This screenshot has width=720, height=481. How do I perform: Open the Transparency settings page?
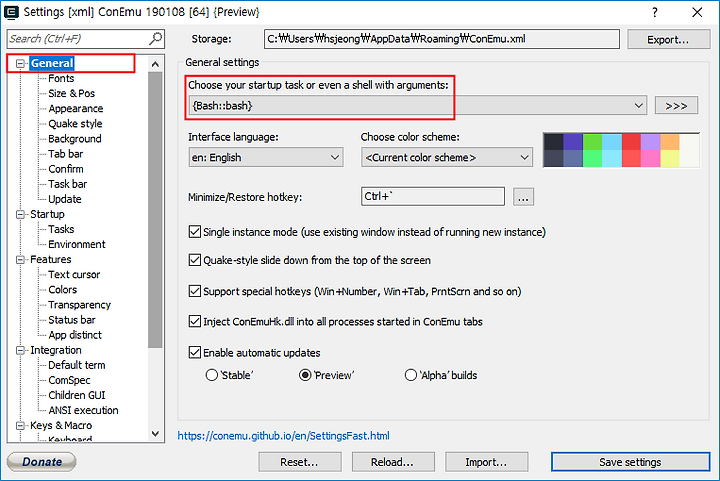pos(79,305)
